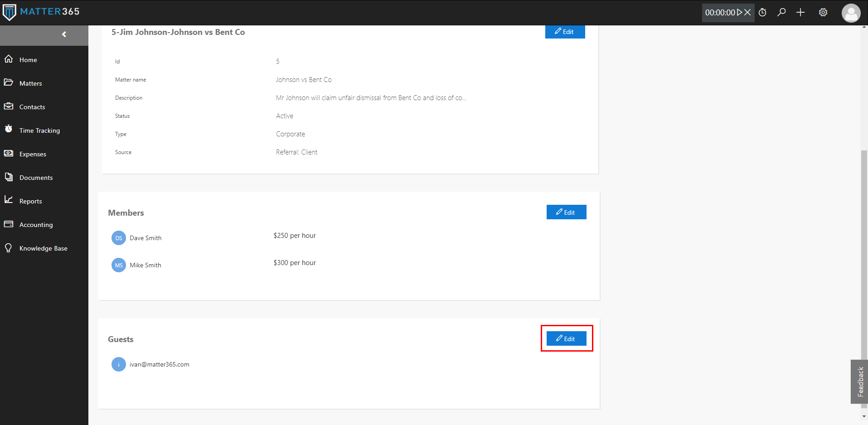Click the Reports chart icon

[9, 200]
